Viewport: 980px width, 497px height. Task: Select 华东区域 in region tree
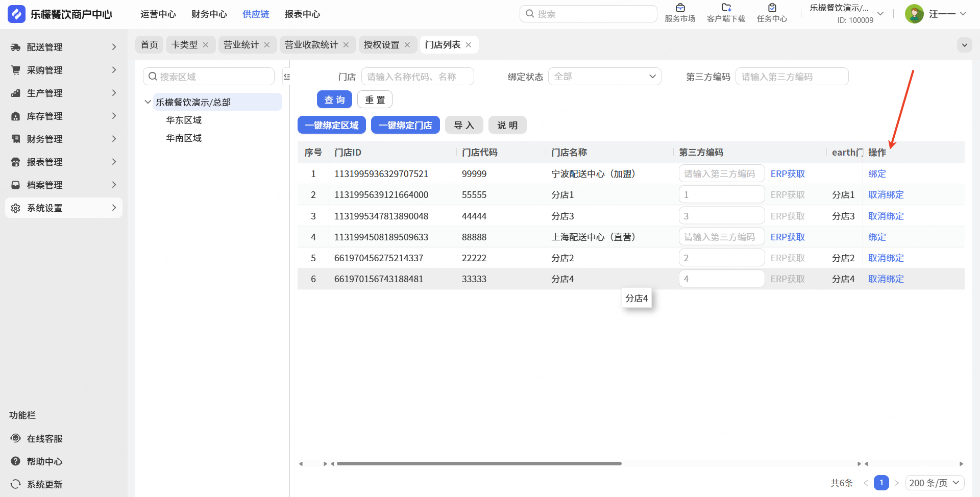click(184, 120)
